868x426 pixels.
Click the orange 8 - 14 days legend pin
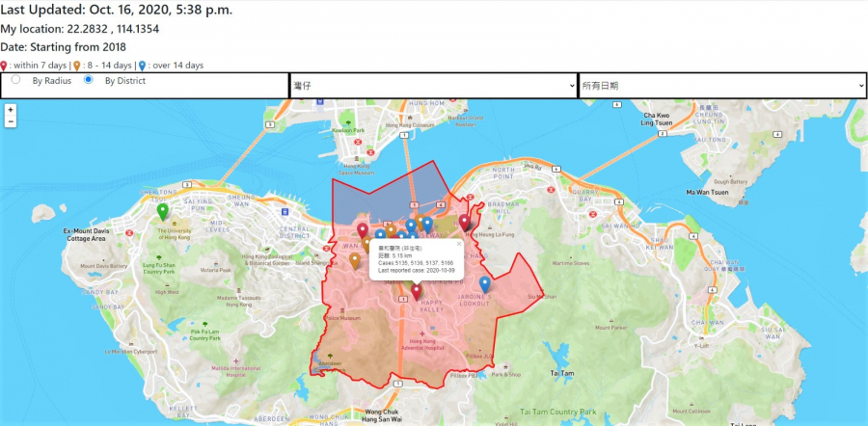(x=77, y=66)
